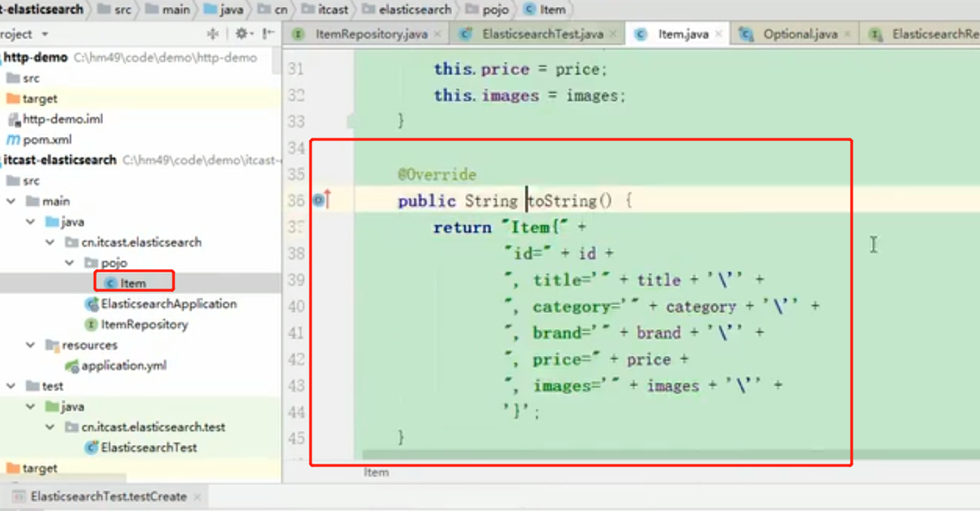The height and width of the screenshot is (511, 980).
Task: Click "this.images = images;" on line 32
Action: (530, 95)
